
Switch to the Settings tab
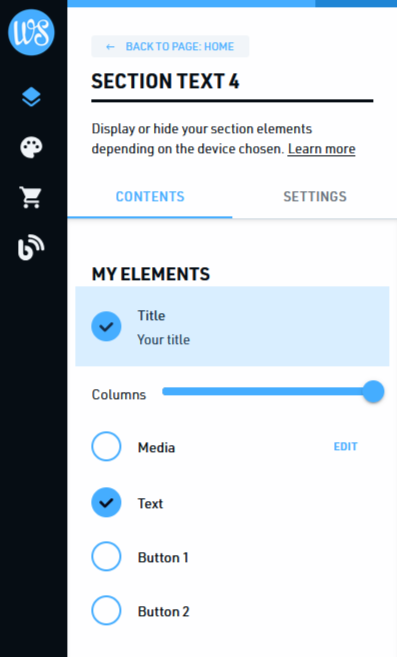[x=315, y=197]
